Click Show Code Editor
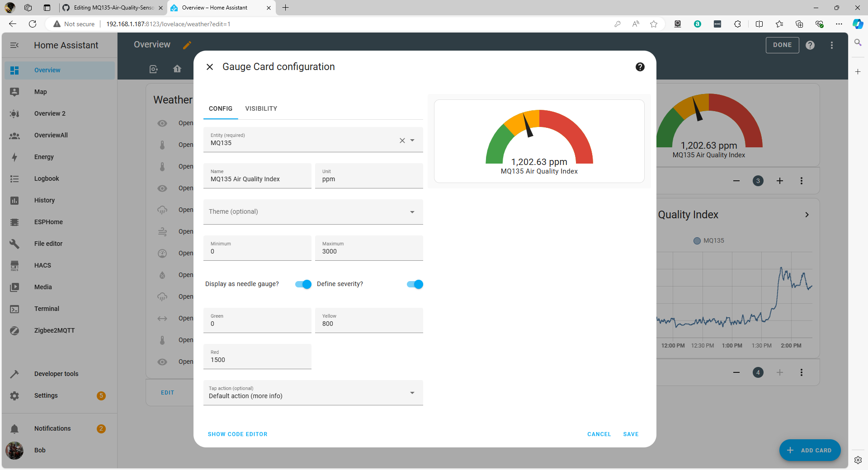Screen dimensions: 868x470 pyautogui.click(x=238, y=434)
